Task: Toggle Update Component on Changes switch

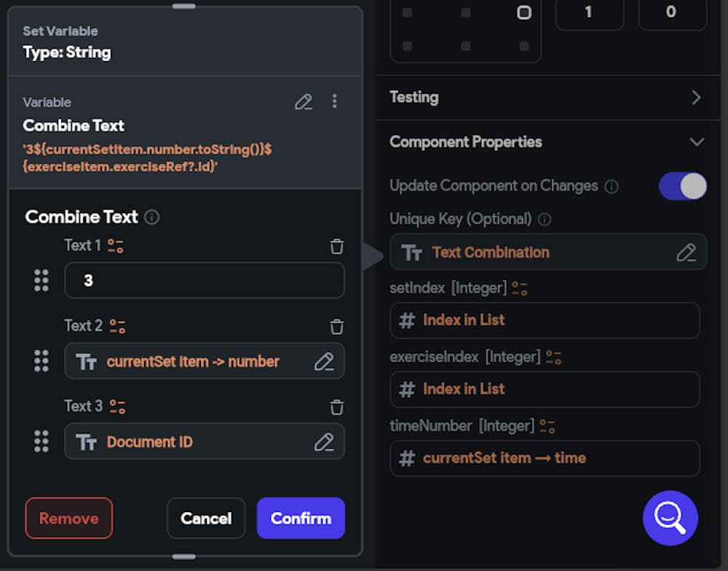Action: click(x=682, y=186)
